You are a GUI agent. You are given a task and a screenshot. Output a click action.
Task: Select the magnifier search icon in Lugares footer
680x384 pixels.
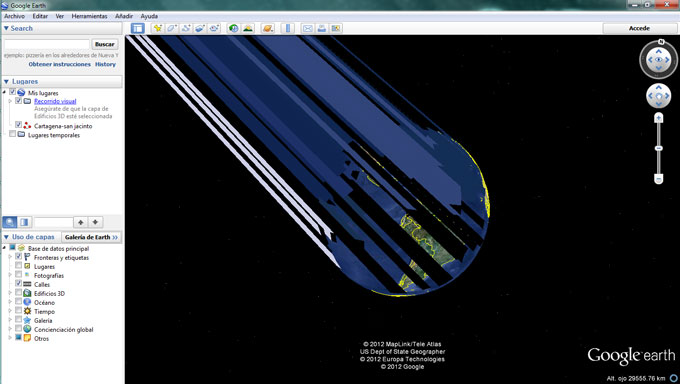coord(10,222)
